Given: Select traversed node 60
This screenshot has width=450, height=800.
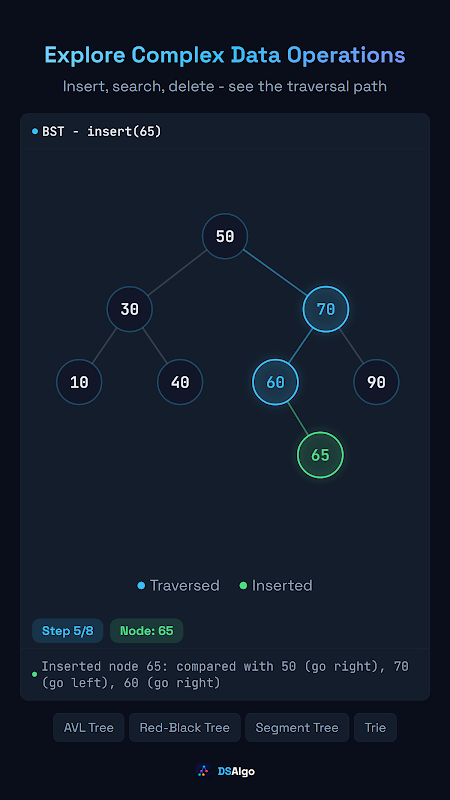Looking at the screenshot, I should (x=276, y=382).
